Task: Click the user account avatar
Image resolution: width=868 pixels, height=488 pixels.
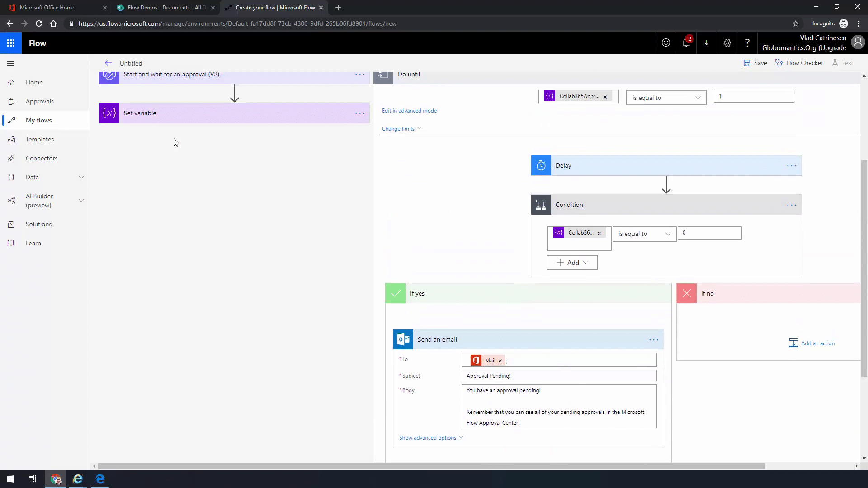Action: pos(858,42)
